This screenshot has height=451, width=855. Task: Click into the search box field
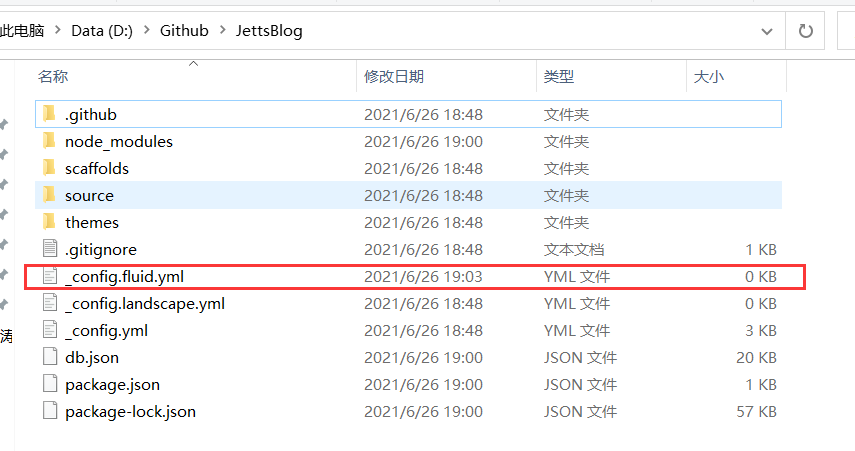[x=845, y=31]
